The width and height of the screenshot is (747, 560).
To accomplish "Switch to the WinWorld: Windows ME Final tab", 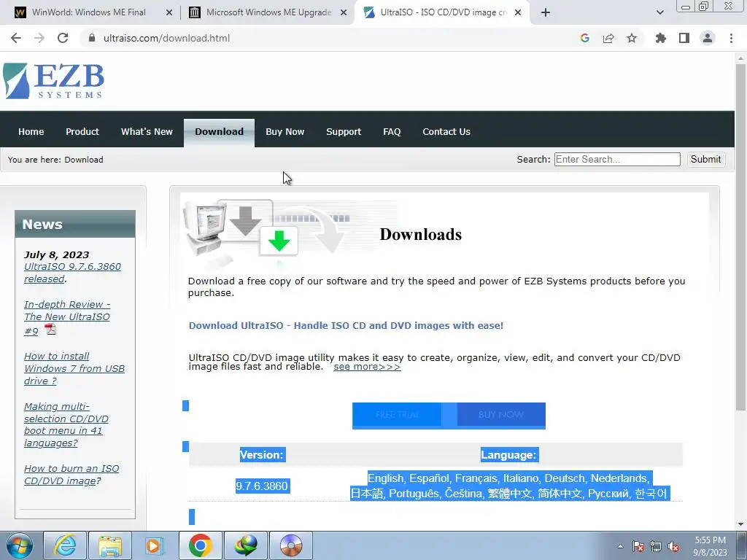I will [x=88, y=12].
